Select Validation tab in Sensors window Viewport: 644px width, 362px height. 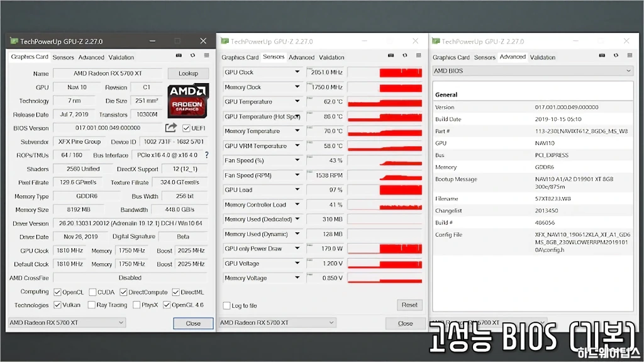click(331, 57)
